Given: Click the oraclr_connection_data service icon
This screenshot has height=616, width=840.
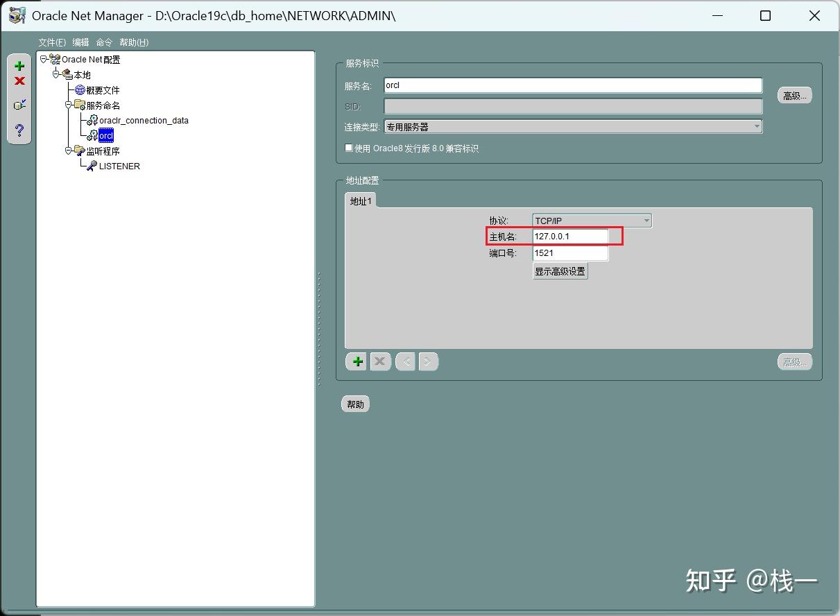Looking at the screenshot, I should pyautogui.click(x=92, y=121).
